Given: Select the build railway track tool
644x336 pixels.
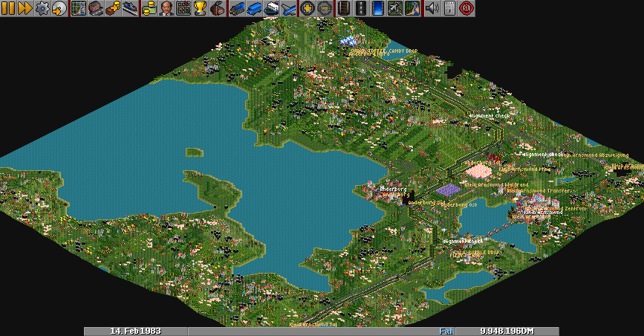Looking at the screenshot, I should [x=344, y=8].
